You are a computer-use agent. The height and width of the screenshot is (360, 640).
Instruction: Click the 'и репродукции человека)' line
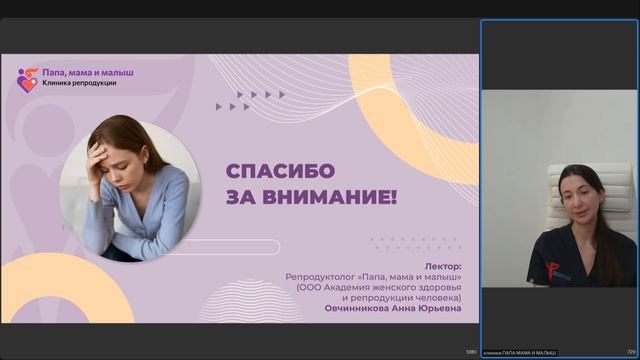coord(402,298)
